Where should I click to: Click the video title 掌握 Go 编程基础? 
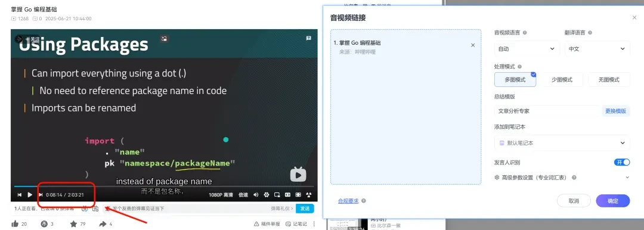point(34,9)
